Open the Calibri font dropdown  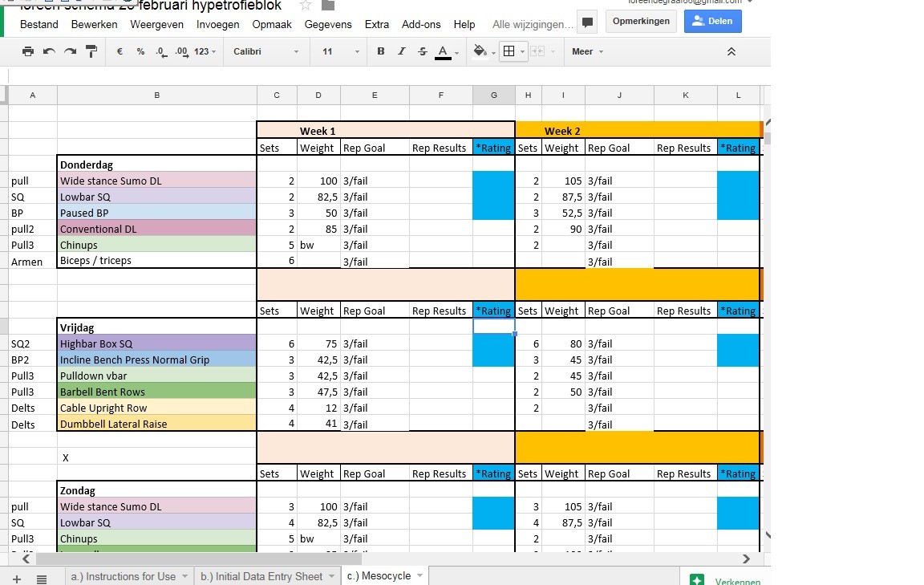coord(265,51)
